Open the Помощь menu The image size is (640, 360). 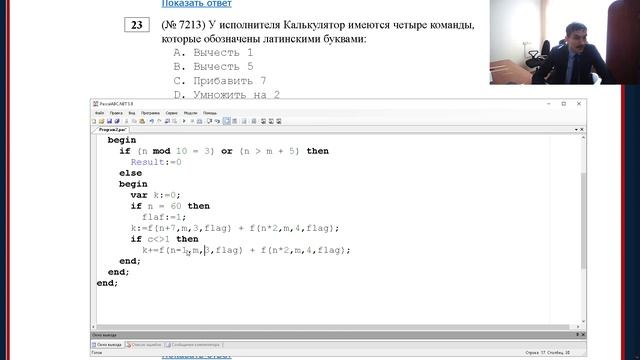(210, 113)
